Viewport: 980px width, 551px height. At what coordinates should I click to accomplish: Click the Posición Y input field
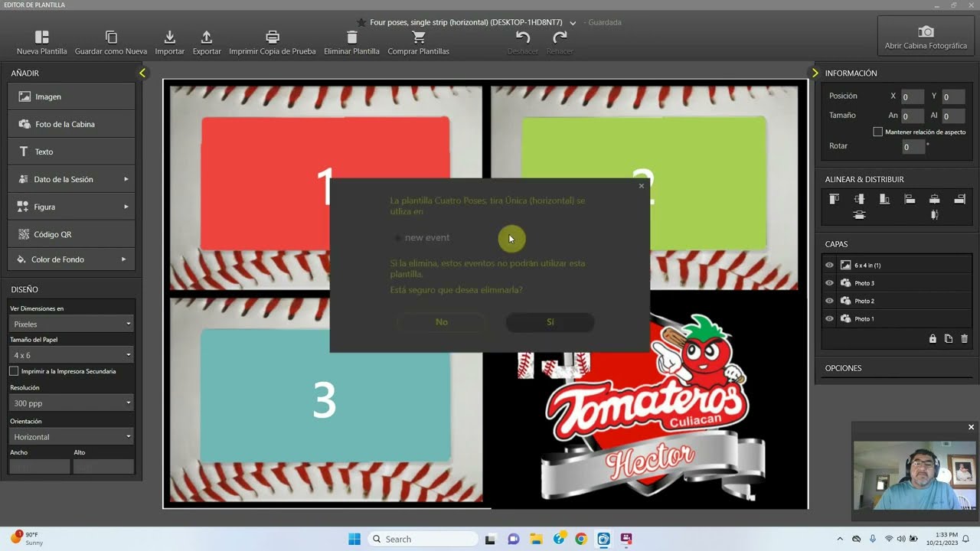tap(953, 97)
